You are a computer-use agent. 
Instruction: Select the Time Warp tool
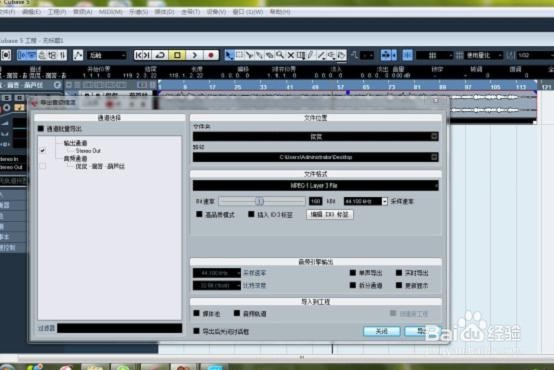(301, 55)
